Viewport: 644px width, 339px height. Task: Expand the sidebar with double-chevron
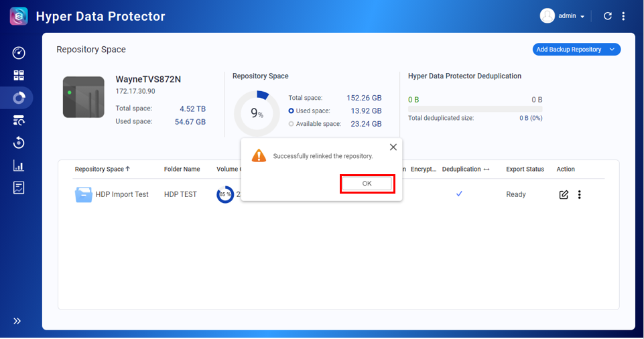(17, 321)
